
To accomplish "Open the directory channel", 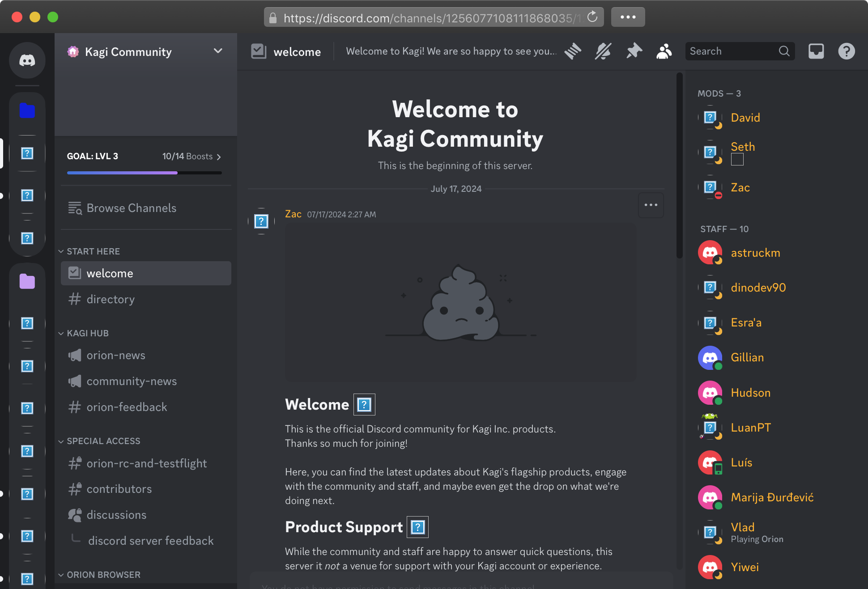I will coord(111,299).
